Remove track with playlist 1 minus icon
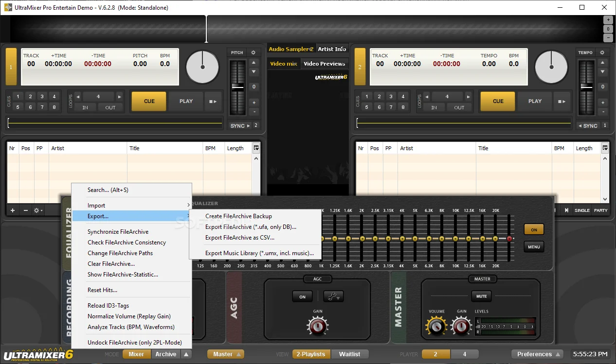 [25, 210]
